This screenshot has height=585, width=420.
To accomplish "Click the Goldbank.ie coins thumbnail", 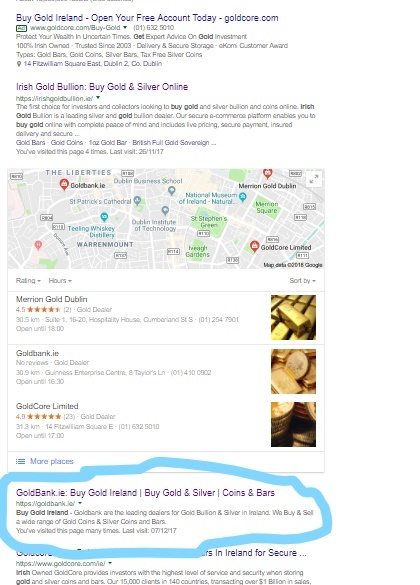I will point(293,372).
